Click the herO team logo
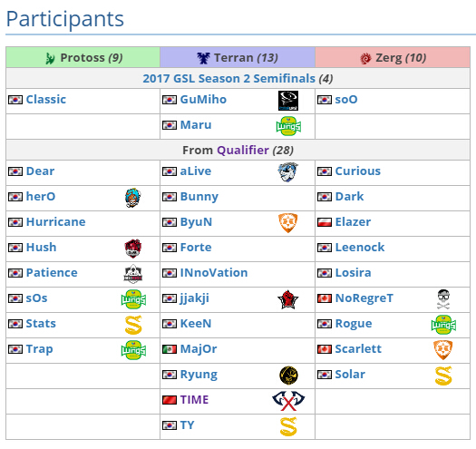This screenshot has height=449, width=476. click(132, 198)
